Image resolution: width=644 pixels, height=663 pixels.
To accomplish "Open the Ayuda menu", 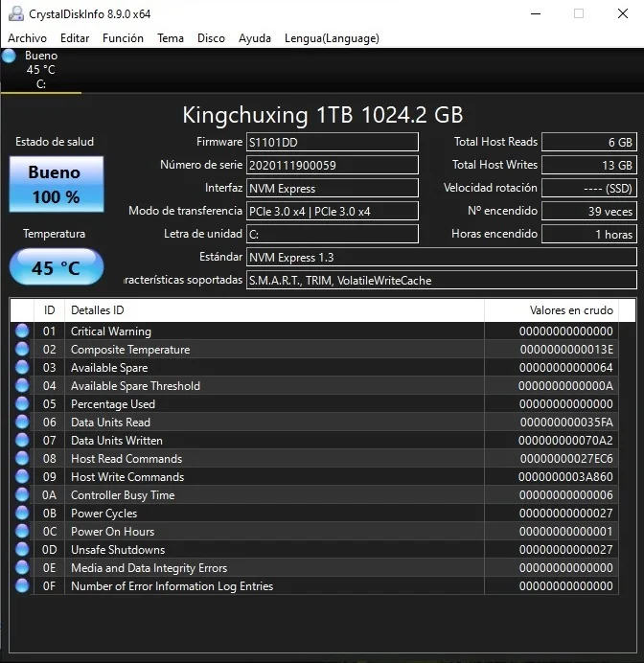I will click(x=255, y=38).
